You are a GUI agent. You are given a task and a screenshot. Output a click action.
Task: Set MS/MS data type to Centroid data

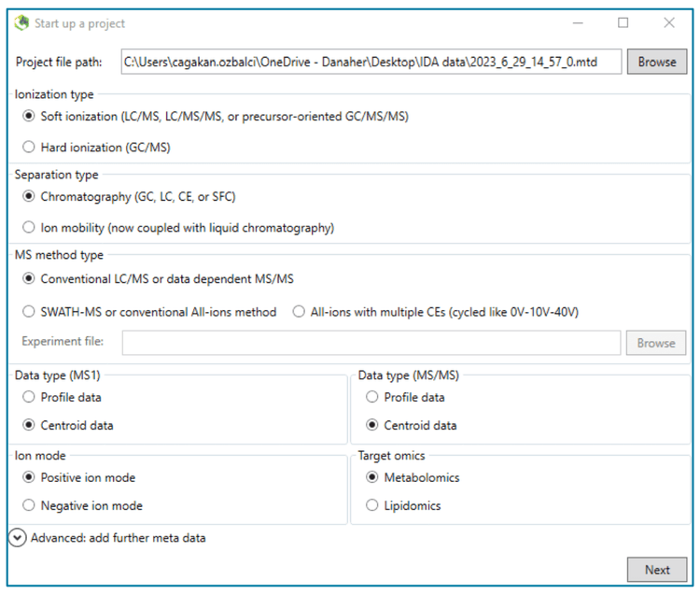[x=372, y=426]
